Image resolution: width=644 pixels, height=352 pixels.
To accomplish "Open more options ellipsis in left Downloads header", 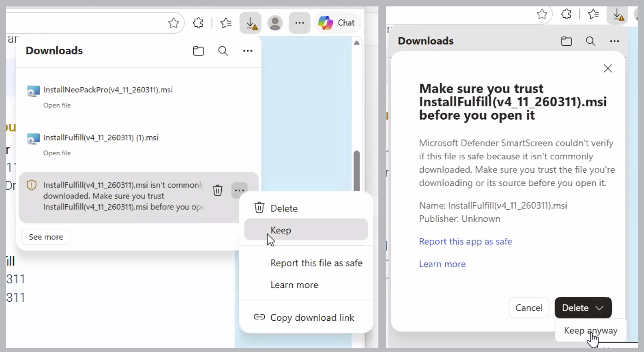I will pos(247,51).
